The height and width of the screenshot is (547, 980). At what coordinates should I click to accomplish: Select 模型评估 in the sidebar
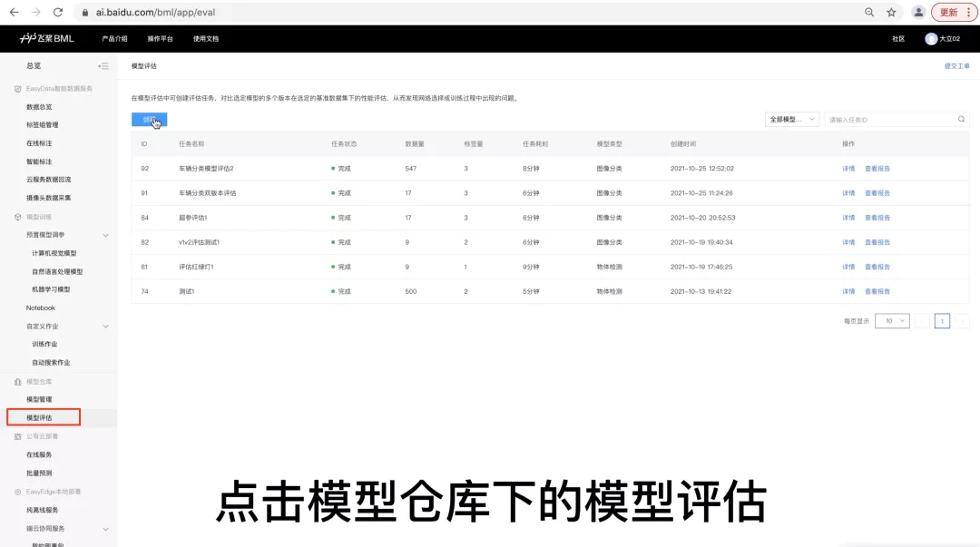[x=39, y=417]
